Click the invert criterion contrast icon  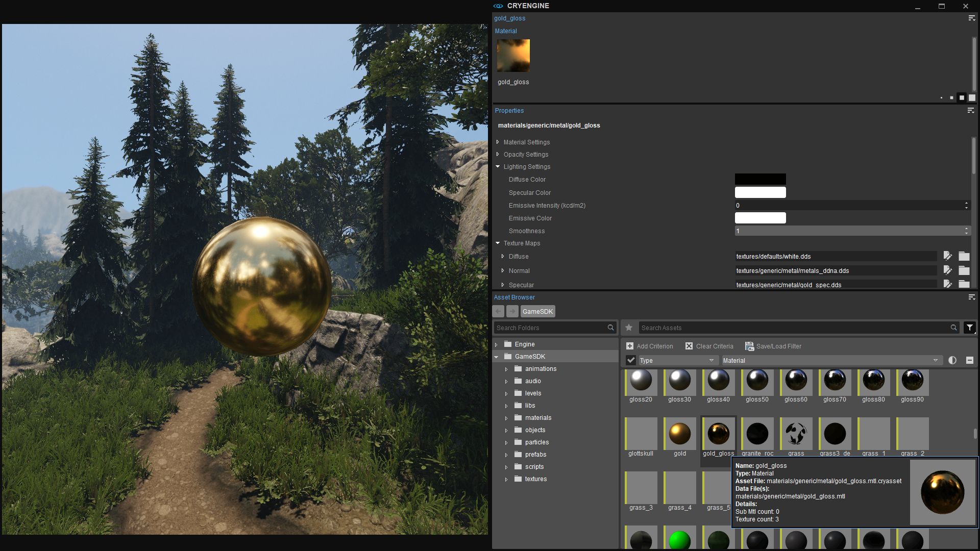point(952,360)
